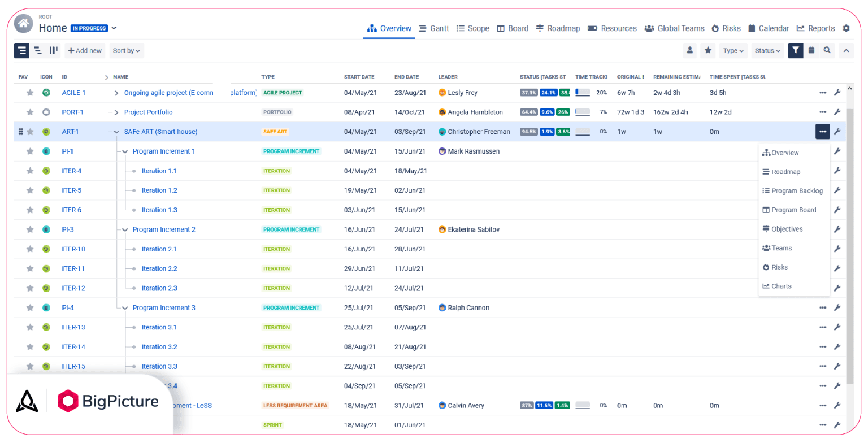Viewport: 868px width, 443px height.
Task: Click the Home root icon
Action: (x=23, y=24)
